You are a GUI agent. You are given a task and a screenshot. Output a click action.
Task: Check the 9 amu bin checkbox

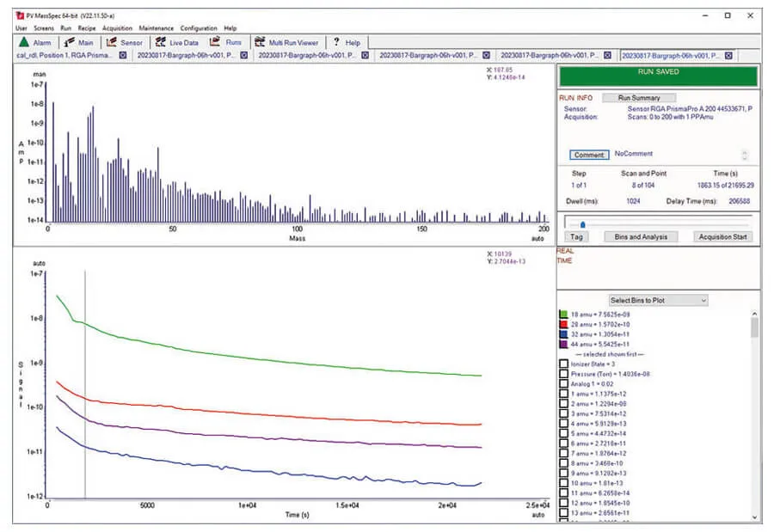pyautogui.click(x=563, y=474)
